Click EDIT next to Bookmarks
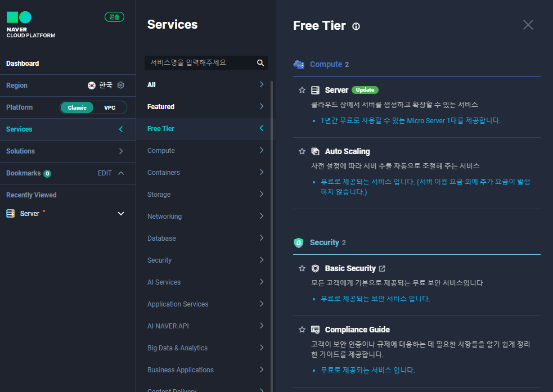553x392 pixels. coord(105,173)
